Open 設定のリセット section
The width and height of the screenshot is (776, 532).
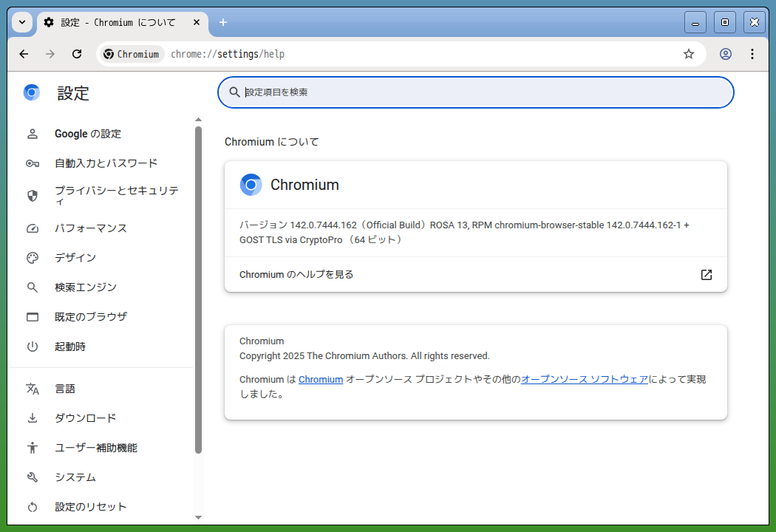pos(101,507)
